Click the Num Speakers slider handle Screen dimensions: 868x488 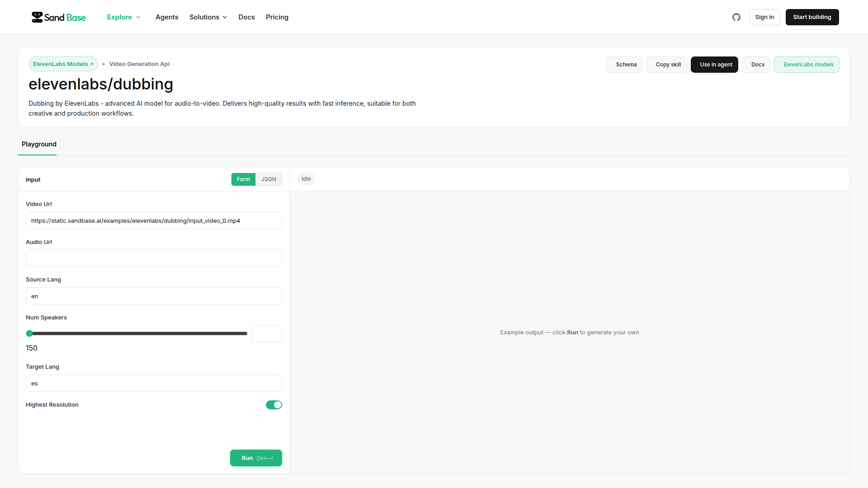click(x=29, y=333)
